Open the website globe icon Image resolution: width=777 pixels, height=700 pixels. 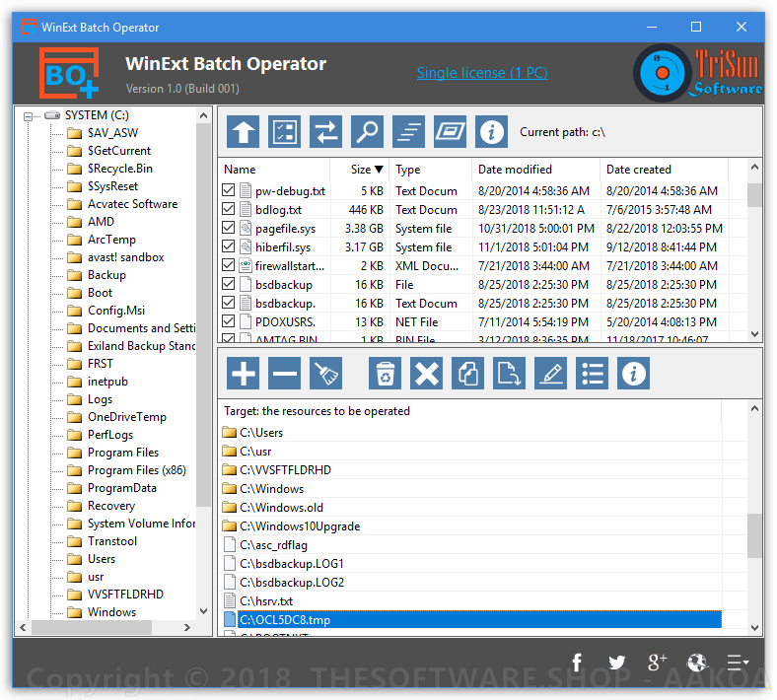click(x=697, y=663)
